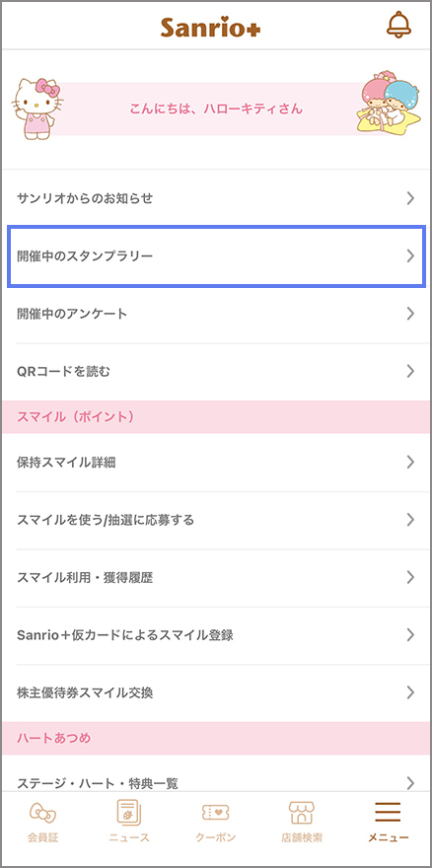Image resolution: width=432 pixels, height=868 pixels.
Task: Select 株主優待券スマイル交換
Action: click(216, 692)
